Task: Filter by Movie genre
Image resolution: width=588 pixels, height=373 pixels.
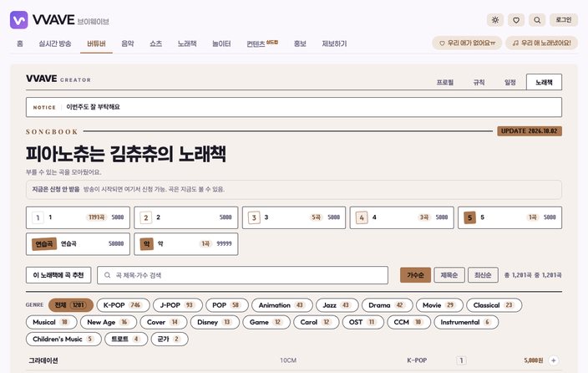Action: [439, 305]
